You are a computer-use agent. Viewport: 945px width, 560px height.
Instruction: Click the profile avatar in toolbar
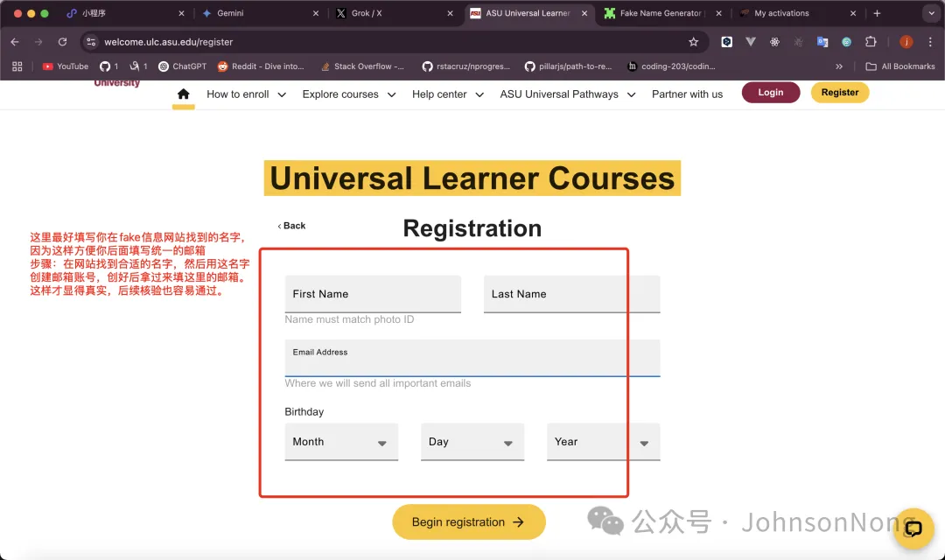click(x=906, y=42)
